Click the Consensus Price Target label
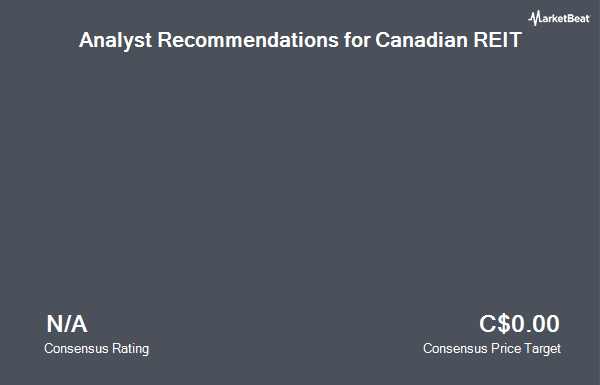The width and height of the screenshot is (600, 385). pyautogui.click(x=492, y=349)
